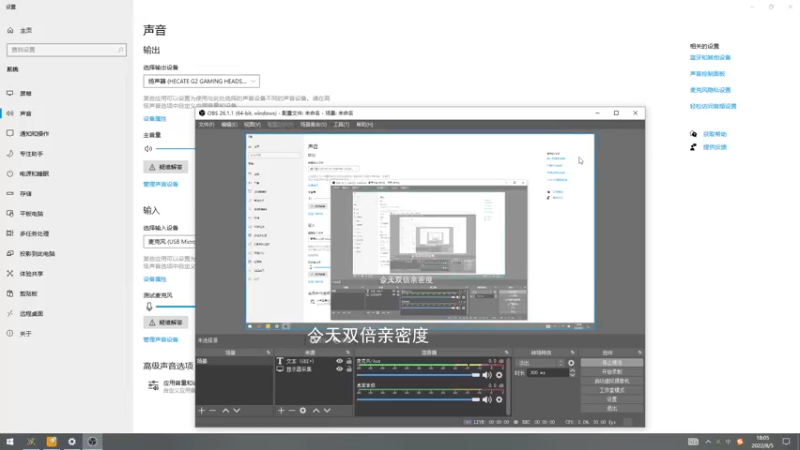The width and height of the screenshot is (800, 450).
Task: Toggle lock on the 显示器采集 source
Action: click(x=349, y=369)
